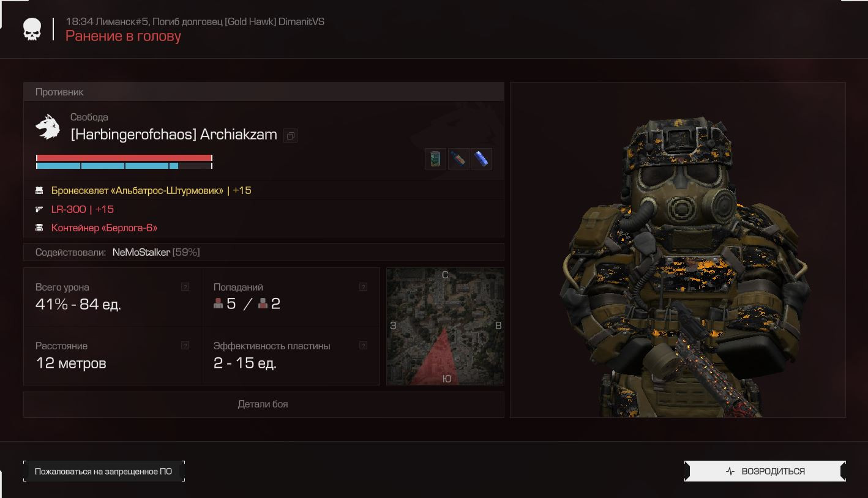Click the weapon icon beside LR-300
This screenshot has height=498, width=868.
coord(39,209)
